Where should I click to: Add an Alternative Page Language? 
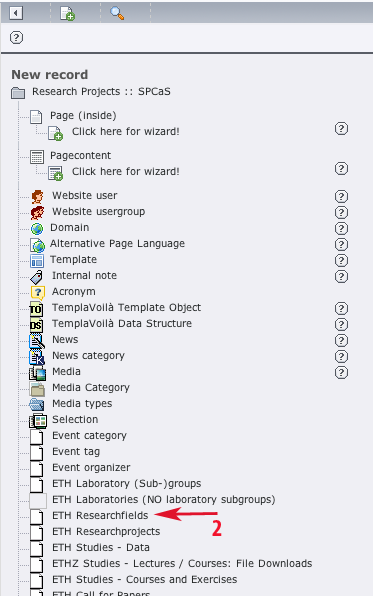[117, 244]
